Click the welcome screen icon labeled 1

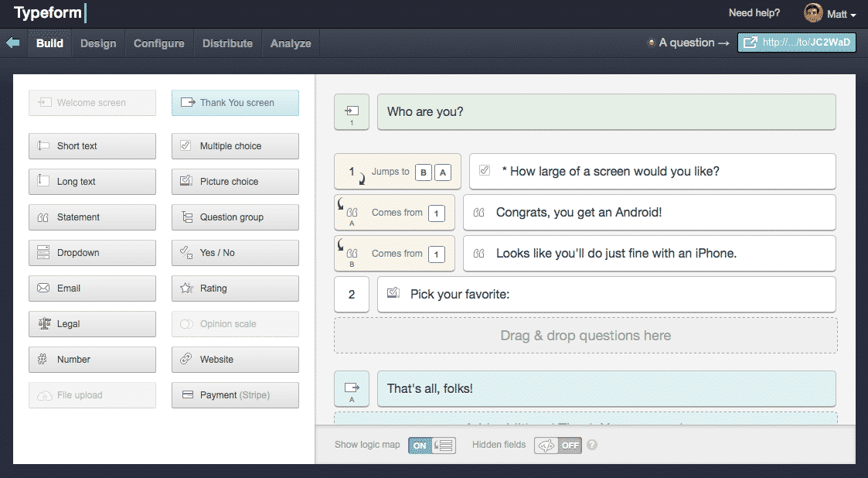[x=352, y=112]
